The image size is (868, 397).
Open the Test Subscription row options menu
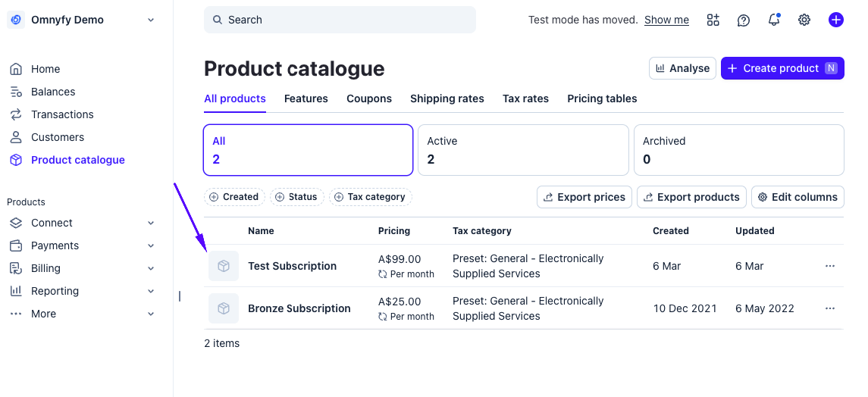[x=830, y=266]
